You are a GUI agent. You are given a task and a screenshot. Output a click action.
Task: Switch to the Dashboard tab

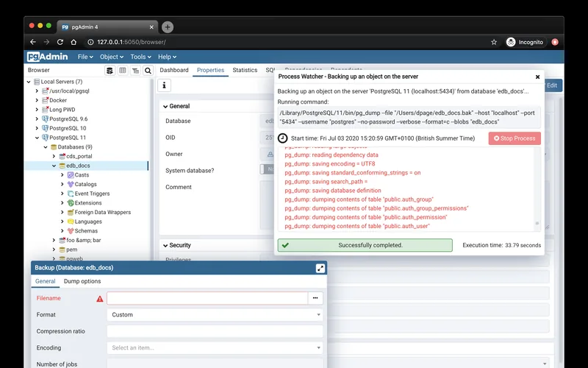174,70
